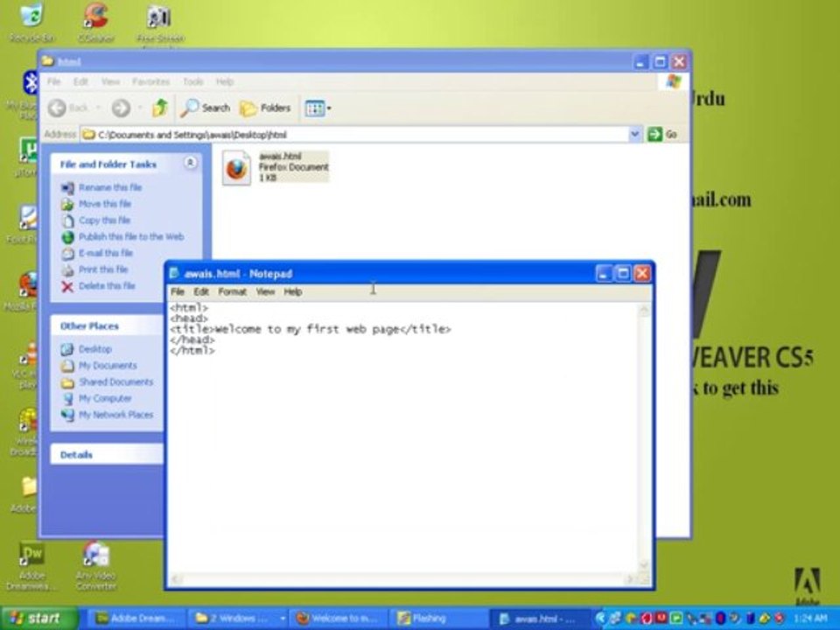
Task: Click the Details panel header
Action: (x=107, y=455)
